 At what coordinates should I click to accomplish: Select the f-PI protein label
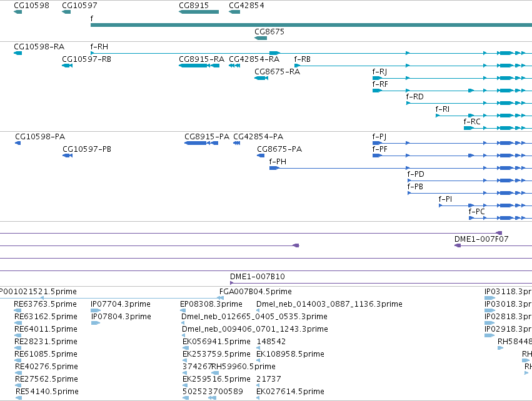pos(445,199)
